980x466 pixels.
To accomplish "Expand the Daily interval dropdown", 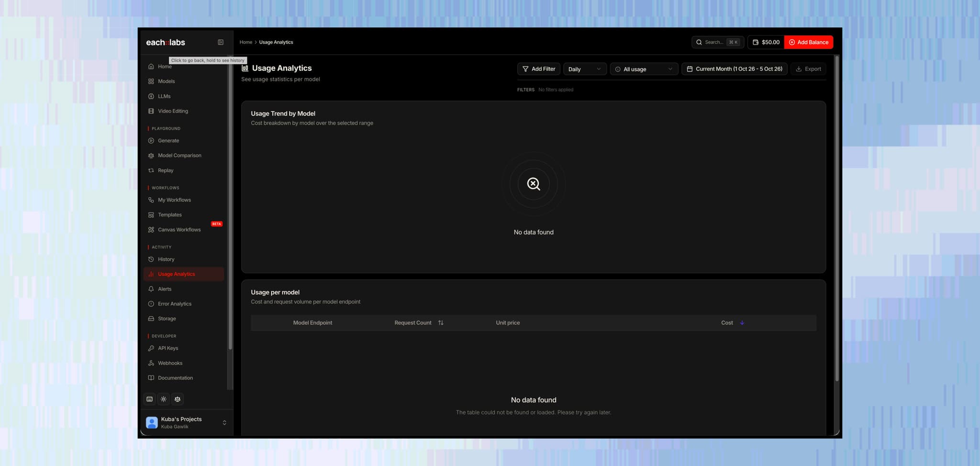I will pos(585,69).
